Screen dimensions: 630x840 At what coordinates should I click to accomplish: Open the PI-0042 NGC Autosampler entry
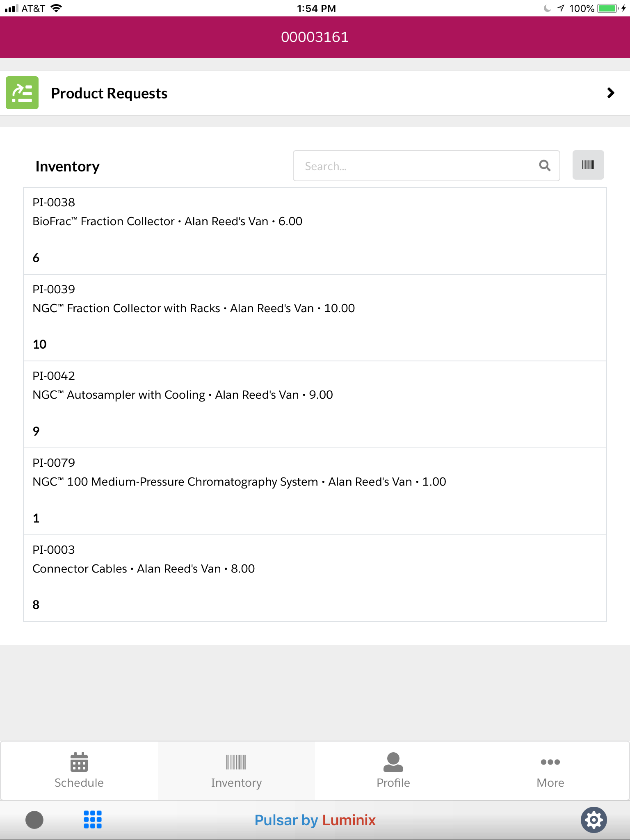[315, 404]
